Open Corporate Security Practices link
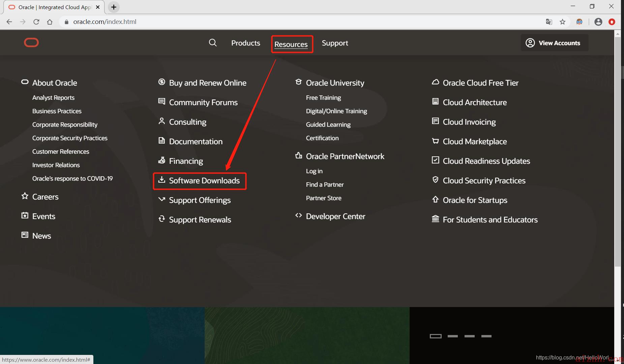Screen dimensions: 624x364 point(70,138)
